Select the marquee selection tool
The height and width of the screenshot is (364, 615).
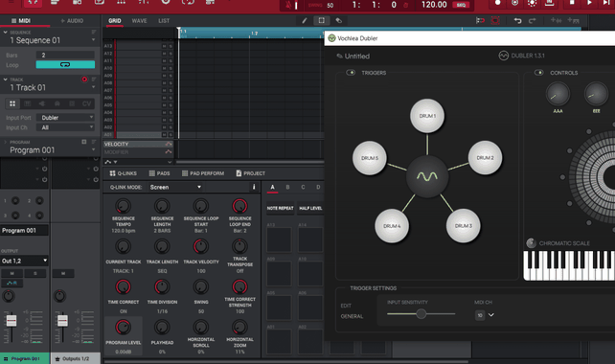[x=321, y=20]
